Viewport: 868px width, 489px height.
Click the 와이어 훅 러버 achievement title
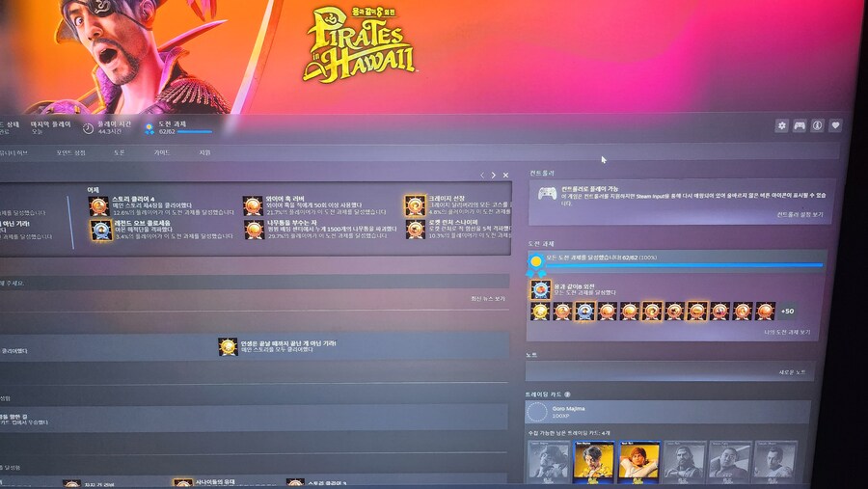285,199
